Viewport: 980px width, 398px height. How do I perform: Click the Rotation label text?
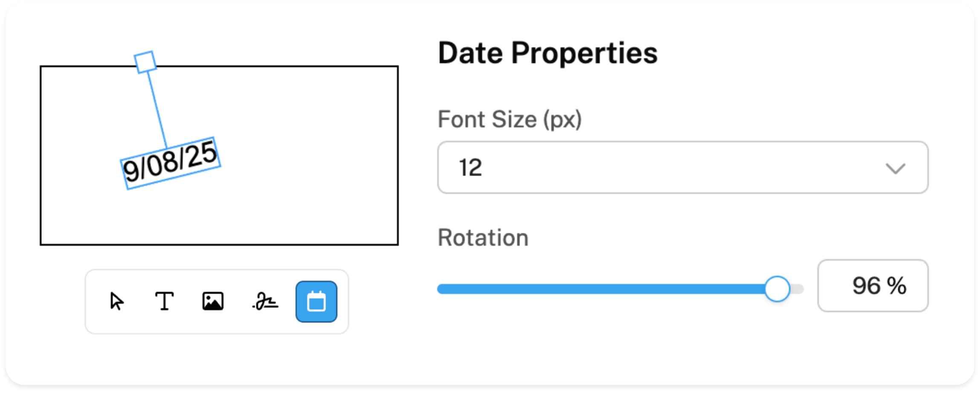(483, 237)
